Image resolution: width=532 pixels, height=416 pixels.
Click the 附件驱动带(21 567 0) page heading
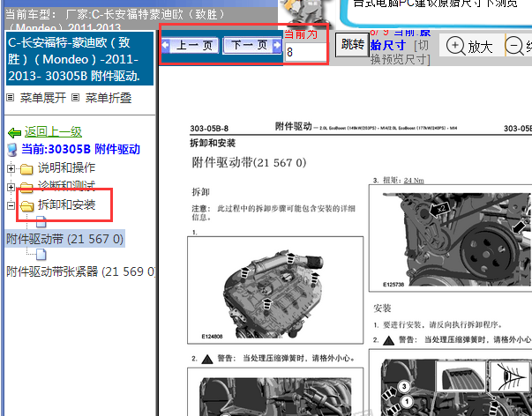tap(249, 163)
